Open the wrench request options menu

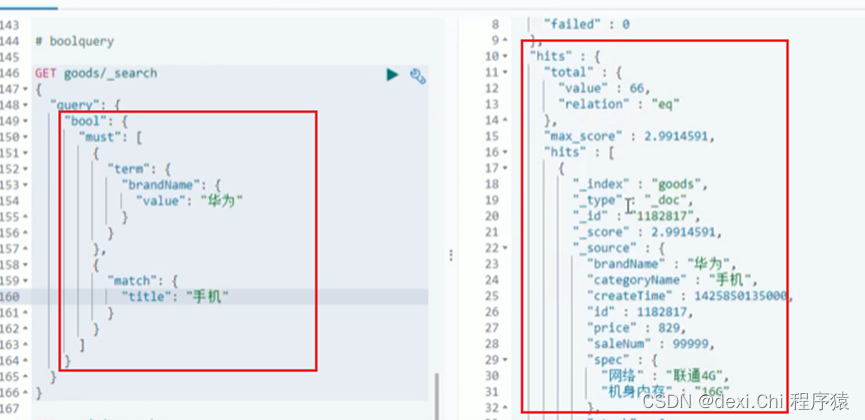click(418, 76)
